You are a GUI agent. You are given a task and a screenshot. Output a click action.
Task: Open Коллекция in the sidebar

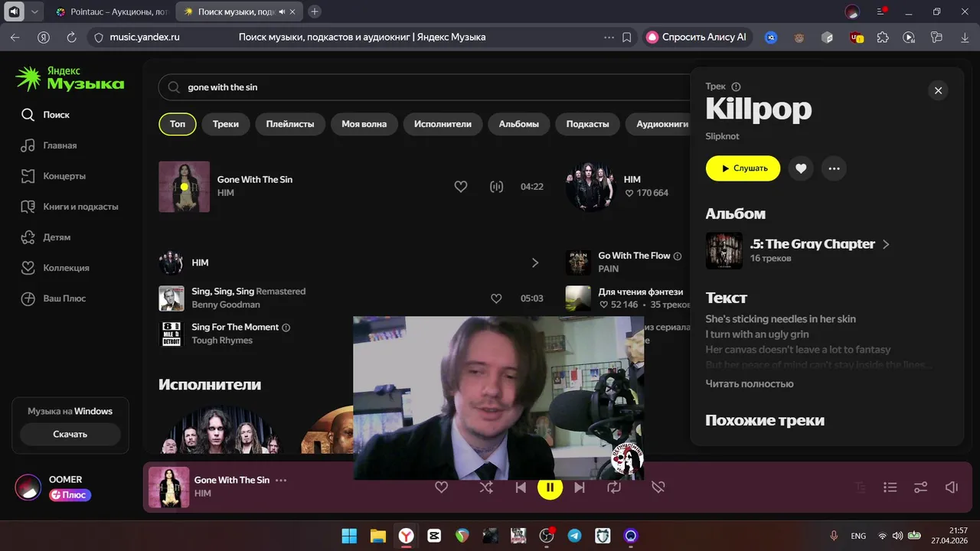pos(55,268)
